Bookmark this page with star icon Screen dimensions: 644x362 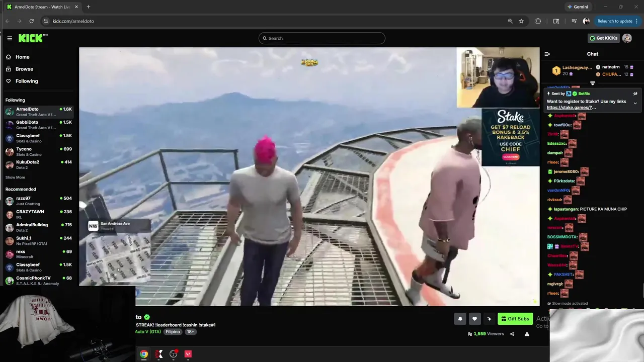tap(521, 21)
